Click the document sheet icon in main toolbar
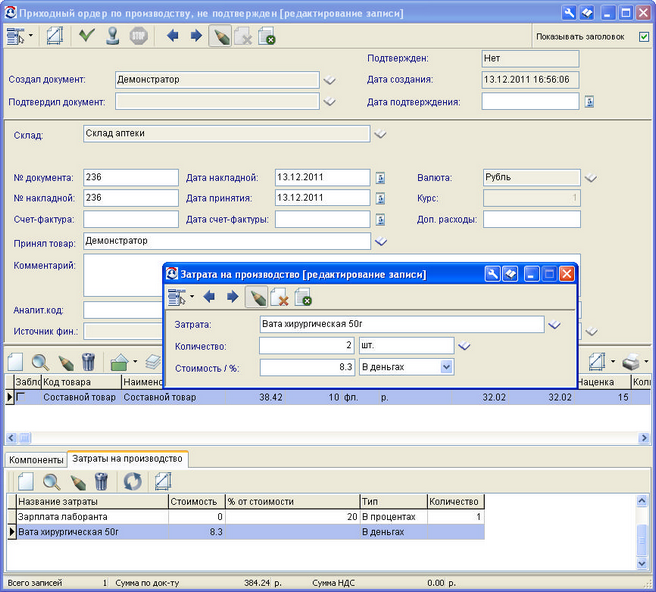 [x=55, y=36]
